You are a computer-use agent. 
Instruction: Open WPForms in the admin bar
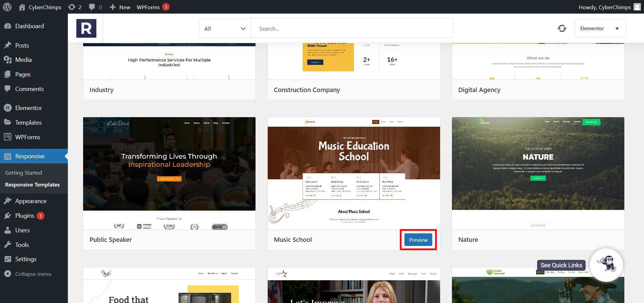pyautogui.click(x=148, y=7)
